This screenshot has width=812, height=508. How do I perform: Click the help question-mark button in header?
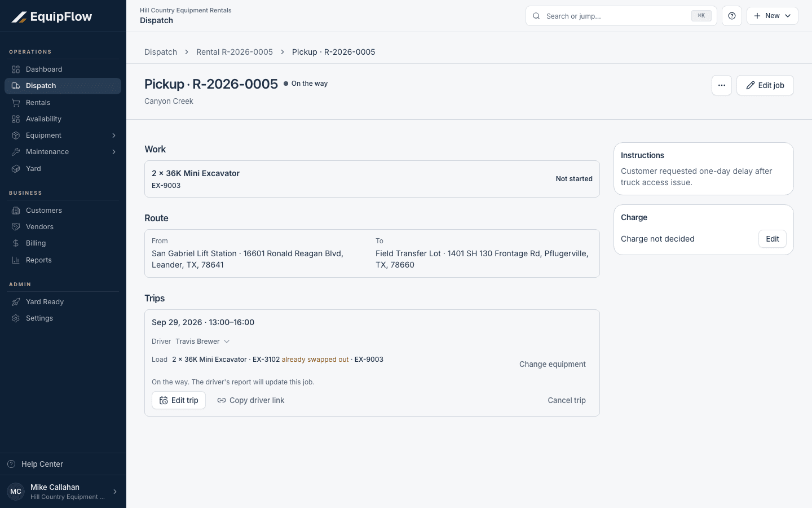point(732,16)
